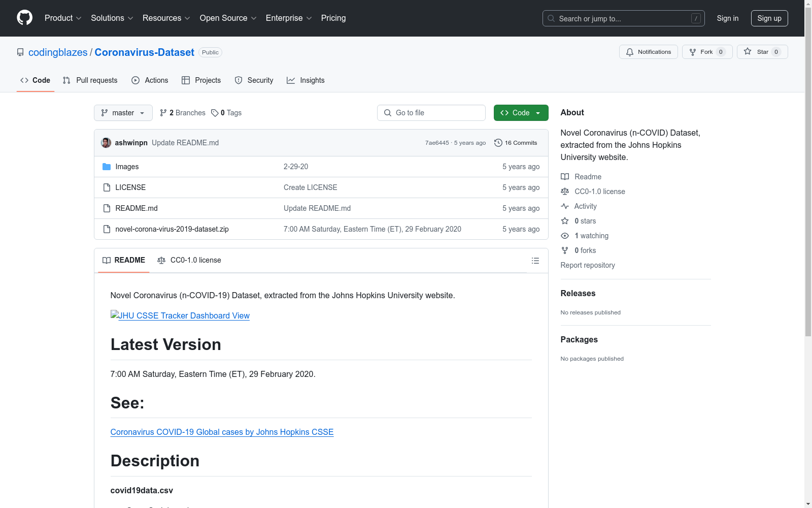812x508 pixels.
Task: Expand the Enterprise menu
Action: coord(289,18)
